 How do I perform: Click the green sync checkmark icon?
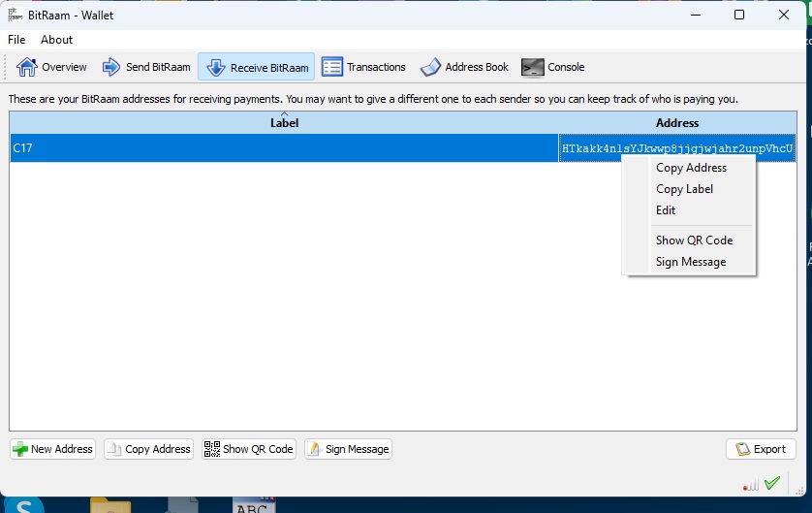click(772, 483)
